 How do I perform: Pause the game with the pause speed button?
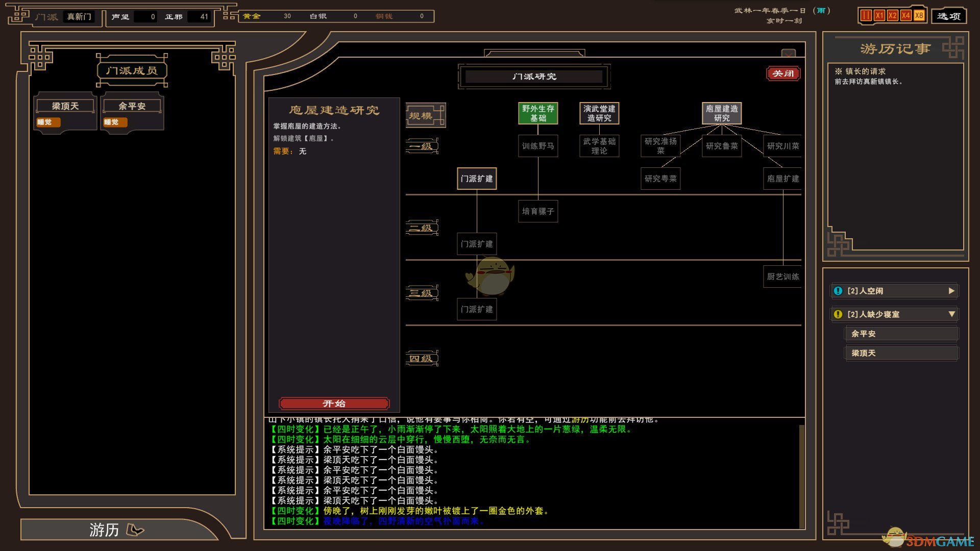(x=866, y=15)
